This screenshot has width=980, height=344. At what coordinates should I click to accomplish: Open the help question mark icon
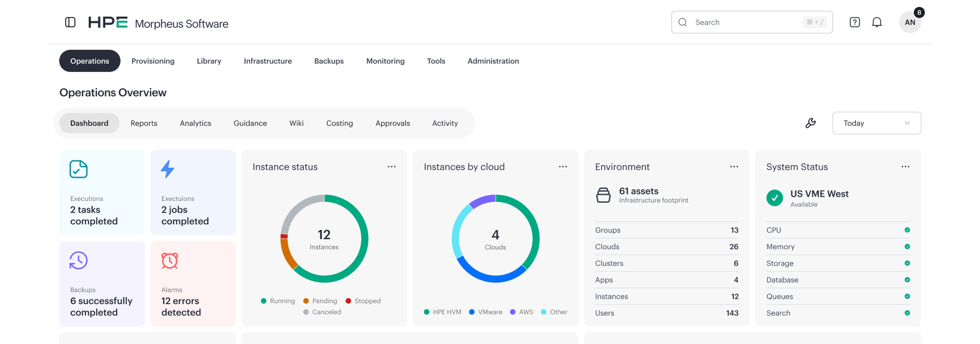tap(855, 22)
